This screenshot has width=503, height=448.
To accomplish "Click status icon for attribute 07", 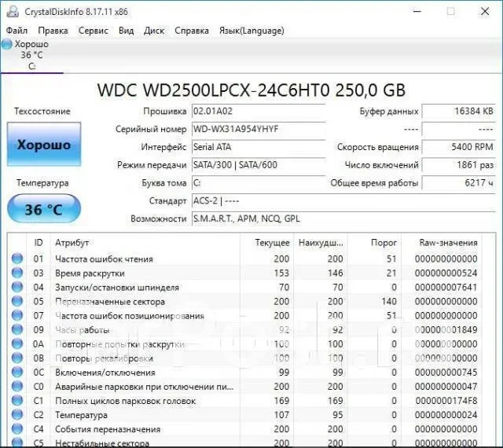I will (17, 315).
